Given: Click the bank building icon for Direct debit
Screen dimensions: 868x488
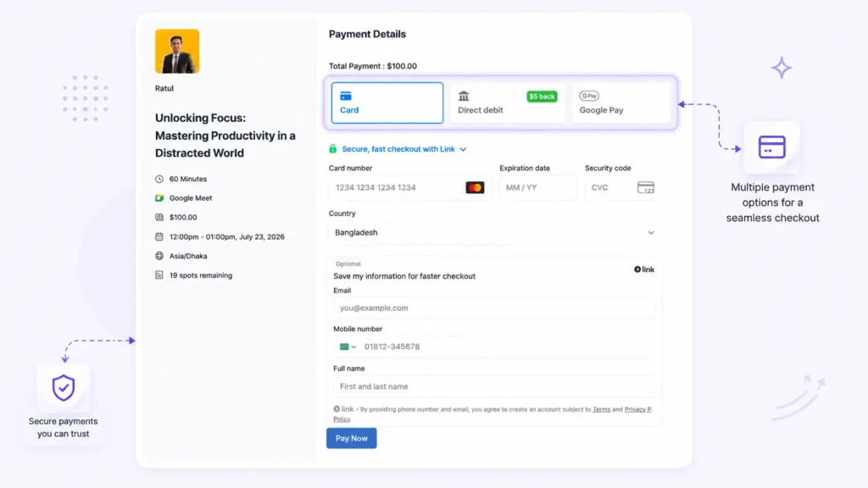Looking at the screenshot, I should [x=464, y=97].
